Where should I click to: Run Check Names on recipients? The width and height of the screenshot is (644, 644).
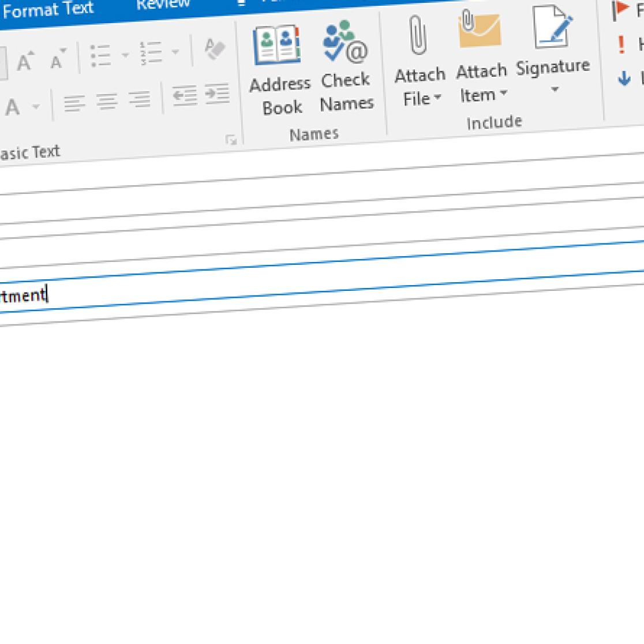[346, 66]
